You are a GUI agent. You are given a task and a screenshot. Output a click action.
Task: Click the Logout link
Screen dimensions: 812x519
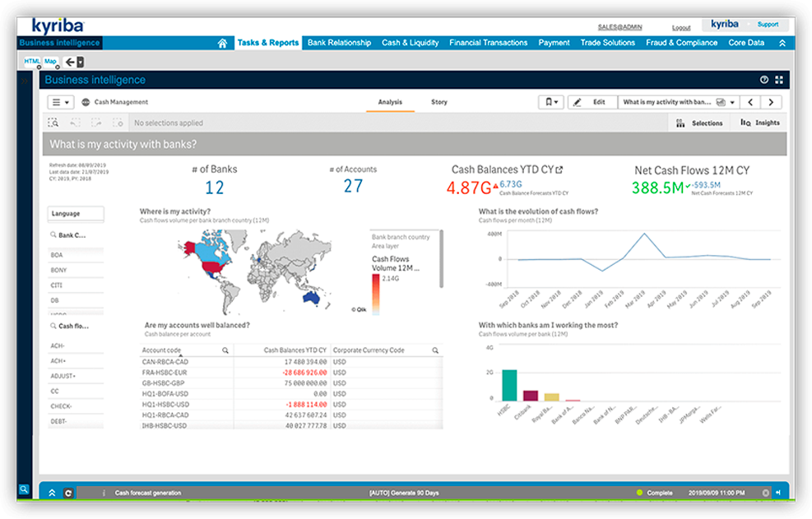tap(680, 28)
